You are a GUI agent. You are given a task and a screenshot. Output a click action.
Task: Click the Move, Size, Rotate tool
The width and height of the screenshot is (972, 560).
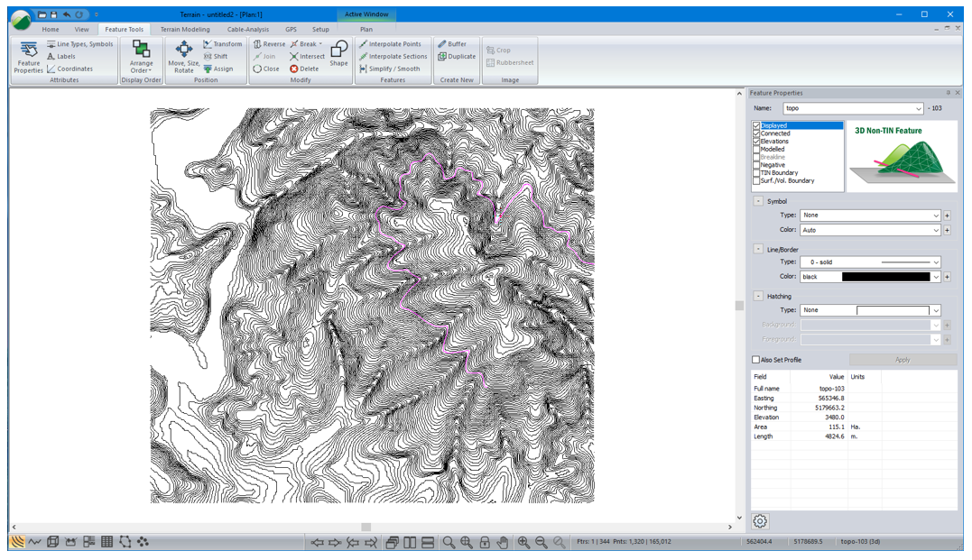(183, 56)
